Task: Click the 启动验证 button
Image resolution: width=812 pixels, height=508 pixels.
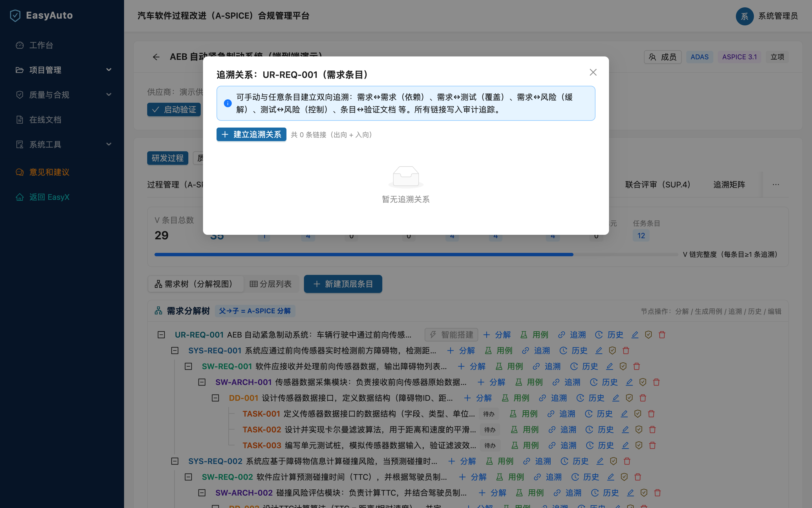Action: pos(174,110)
